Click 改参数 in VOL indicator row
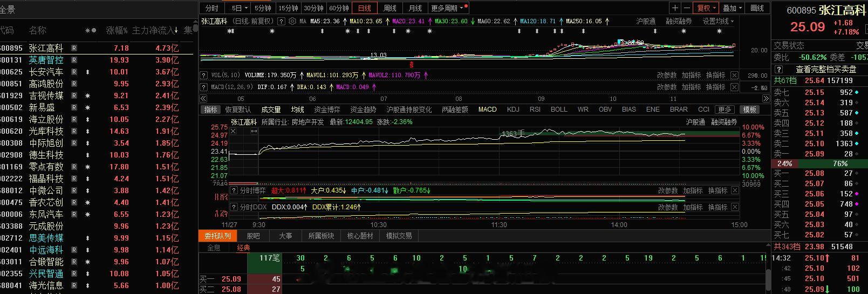 [667, 76]
